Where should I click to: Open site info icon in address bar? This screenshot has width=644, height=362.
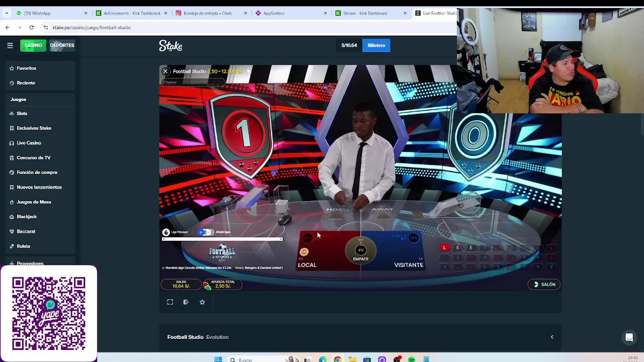(x=46, y=28)
